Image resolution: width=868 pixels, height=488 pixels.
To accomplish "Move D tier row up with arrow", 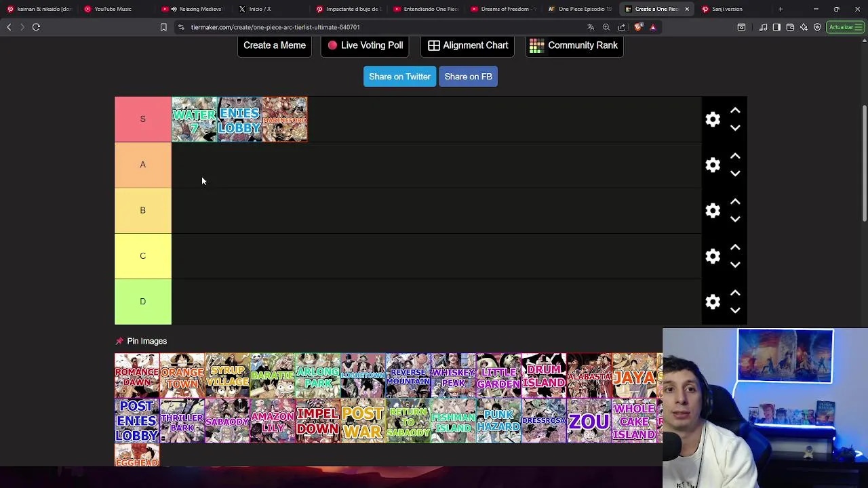I will 735,293.
